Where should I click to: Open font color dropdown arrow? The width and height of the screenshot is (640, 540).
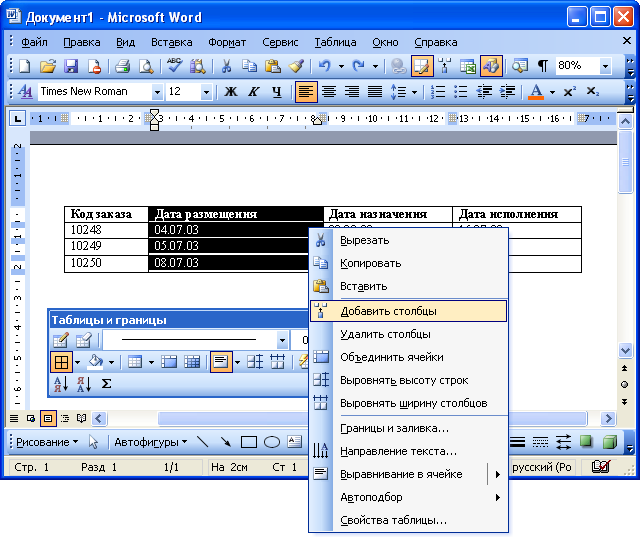(552, 92)
